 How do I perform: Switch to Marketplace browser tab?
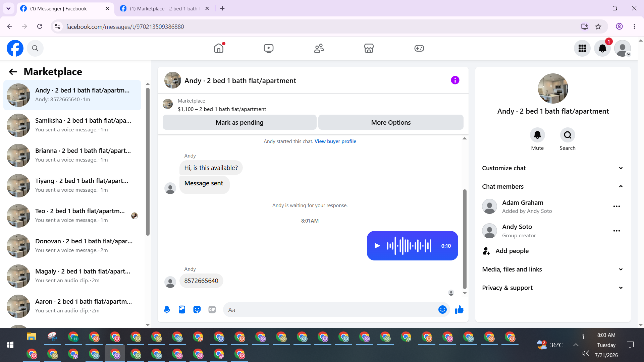(x=164, y=9)
